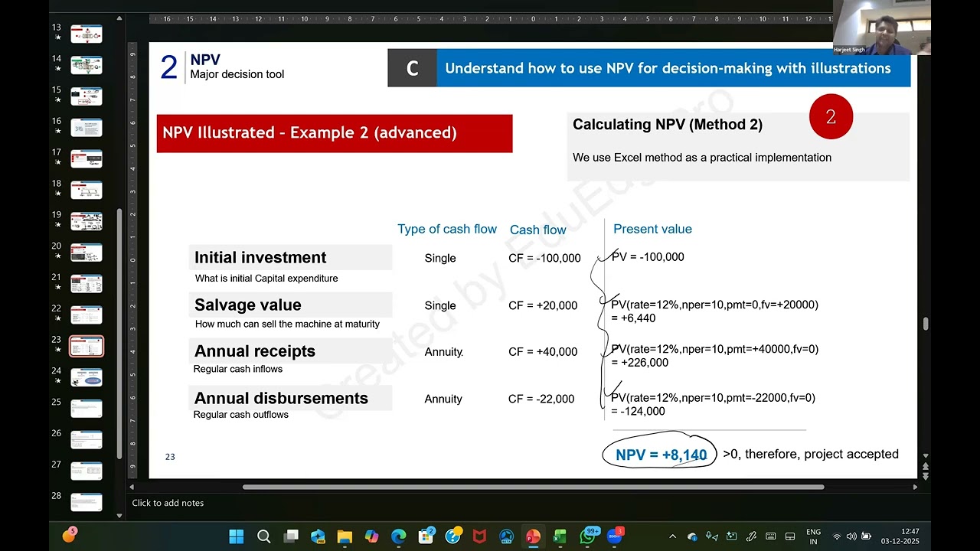Select slide 26 thumbnail
The height and width of the screenshot is (551, 980).
(x=87, y=440)
